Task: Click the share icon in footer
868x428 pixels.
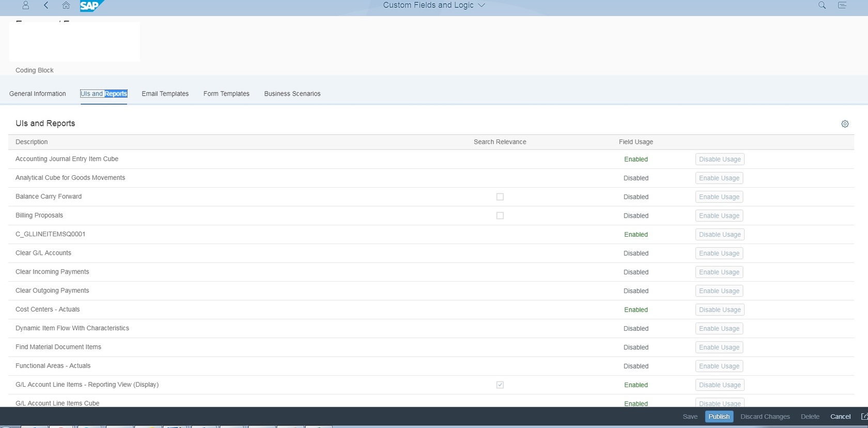Action: click(x=864, y=417)
